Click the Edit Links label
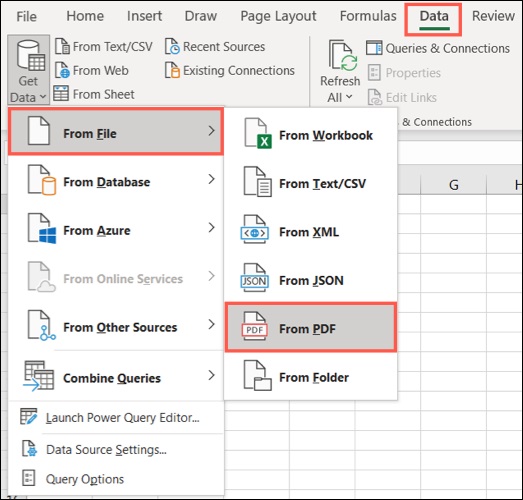This screenshot has width=523, height=500. click(411, 98)
